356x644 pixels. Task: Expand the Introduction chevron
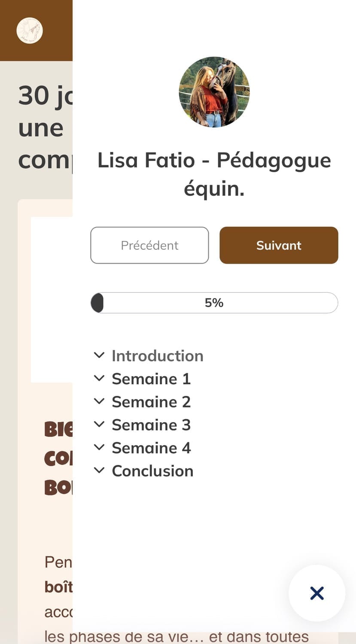pos(99,355)
